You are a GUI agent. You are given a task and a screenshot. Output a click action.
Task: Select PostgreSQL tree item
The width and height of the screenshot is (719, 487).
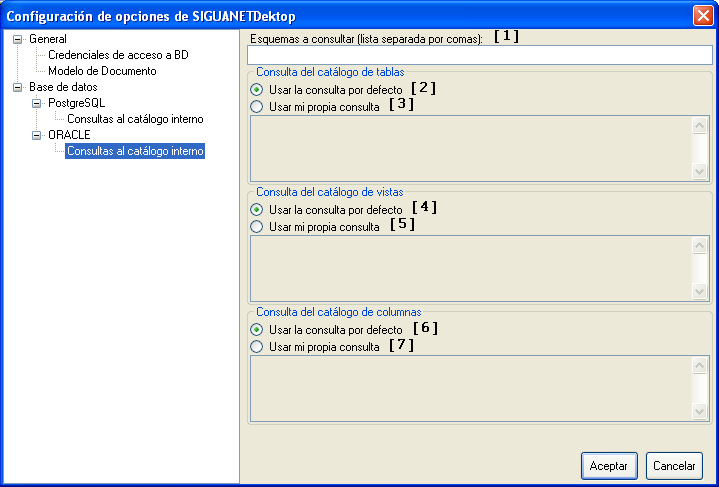tap(77, 103)
